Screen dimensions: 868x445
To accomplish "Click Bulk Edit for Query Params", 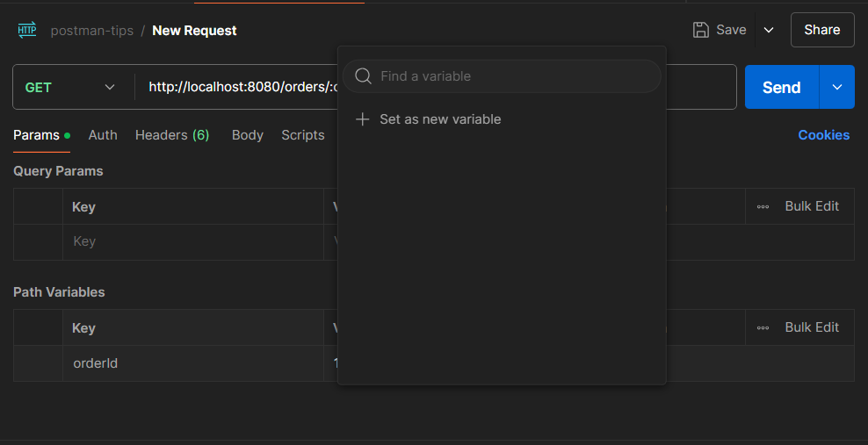I will [812, 206].
